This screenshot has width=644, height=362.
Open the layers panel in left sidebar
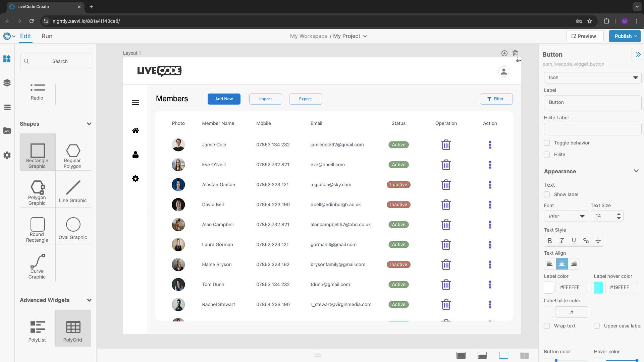click(x=7, y=83)
